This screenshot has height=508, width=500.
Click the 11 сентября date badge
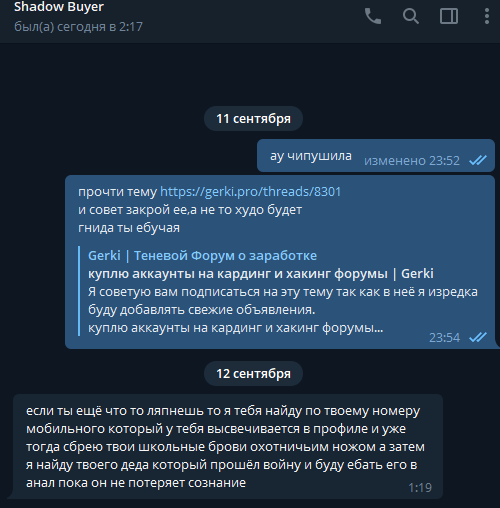(x=253, y=119)
